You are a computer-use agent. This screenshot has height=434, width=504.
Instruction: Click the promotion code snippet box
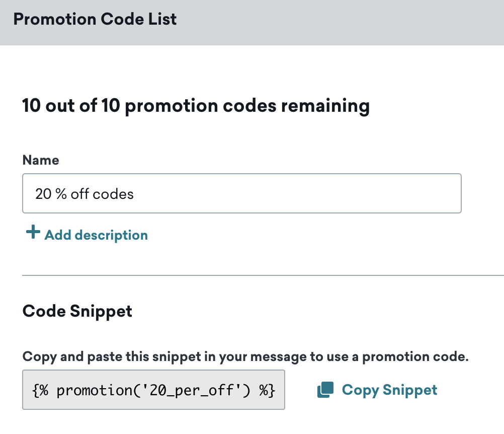[x=153, y=390]
